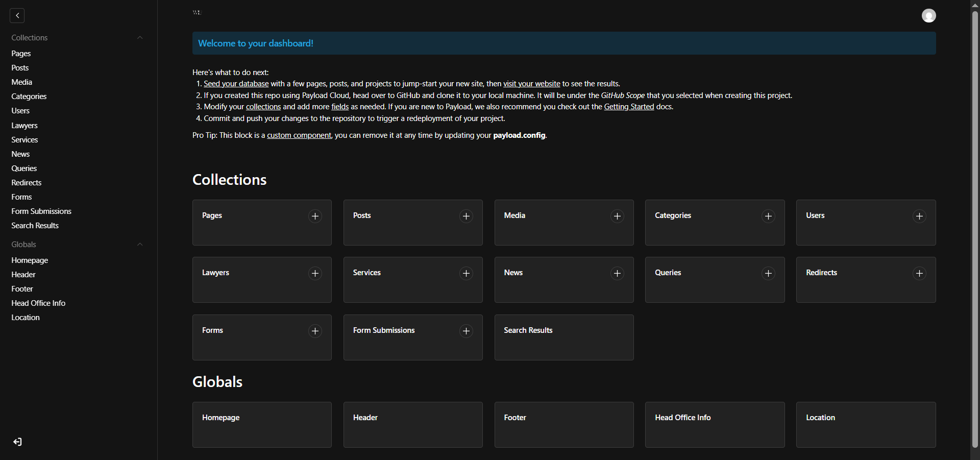The height and width of the screenshot is (460, 980).
Task: Open Lawyers from the sidebar
Action: 24,125
